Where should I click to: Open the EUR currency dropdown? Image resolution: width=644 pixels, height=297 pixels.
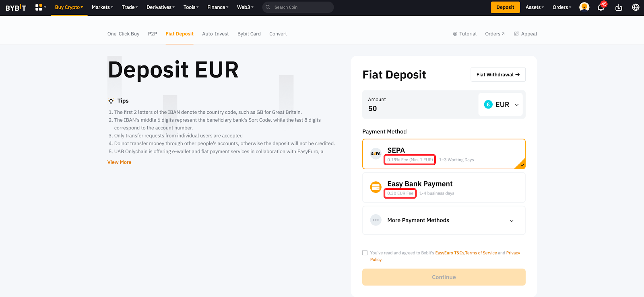pos(501,104)
